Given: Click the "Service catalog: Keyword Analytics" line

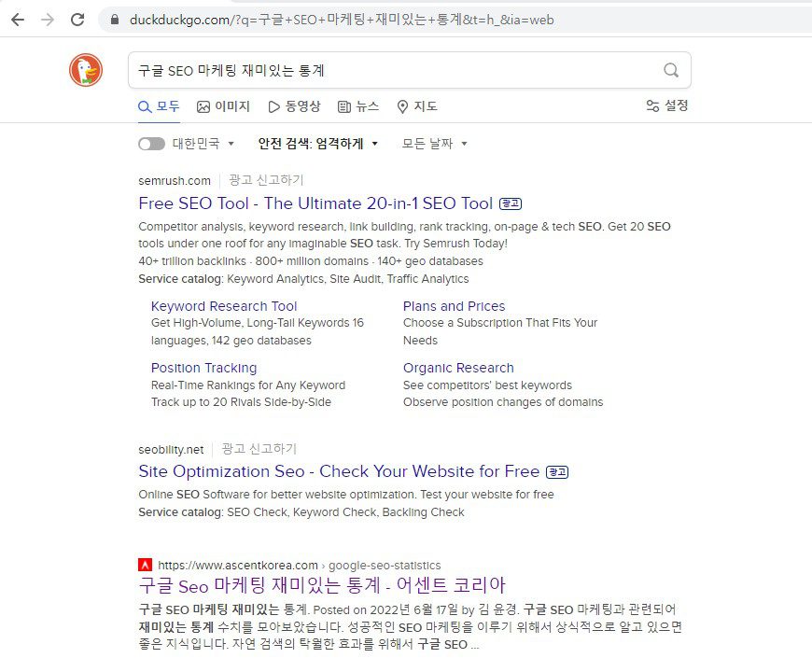Looking at the screenshot, I should (303, 278).
